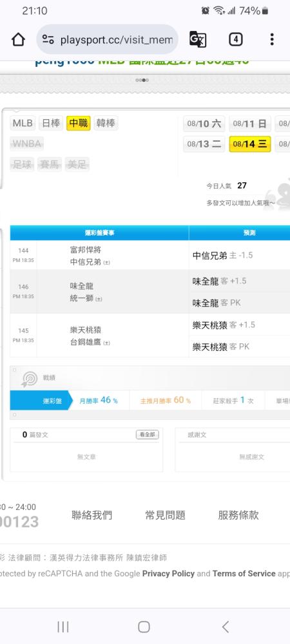Screen dimensions: 290x644
Task: Choose date 08/10 六
Action: 204,124
